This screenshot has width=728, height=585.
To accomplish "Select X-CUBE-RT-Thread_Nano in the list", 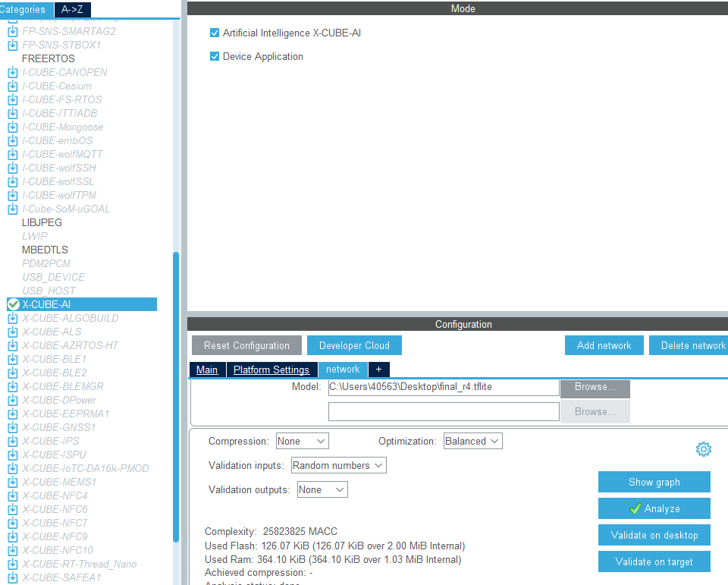I will [x=80, y=564].
